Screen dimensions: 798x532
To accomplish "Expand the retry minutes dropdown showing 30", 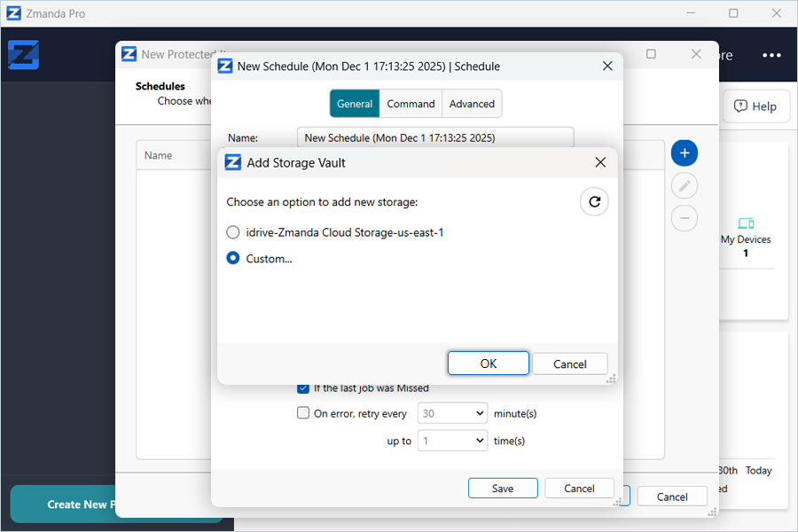I will 452,413.
